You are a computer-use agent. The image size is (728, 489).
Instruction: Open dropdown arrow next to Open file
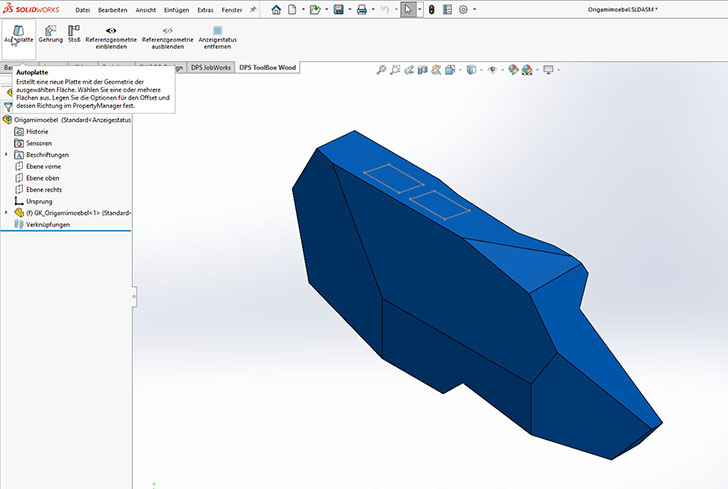pyautogui.click(x=326, y=9)
